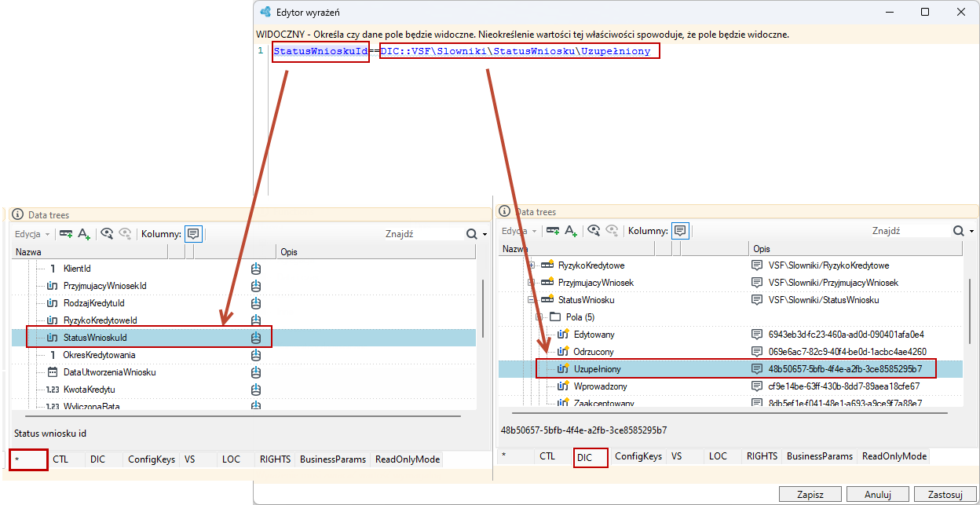Click the magnifier search icon in right Data trees panel
Image resolution: width=980 pixels, height=505 pixels.
(x=958, y=231)
